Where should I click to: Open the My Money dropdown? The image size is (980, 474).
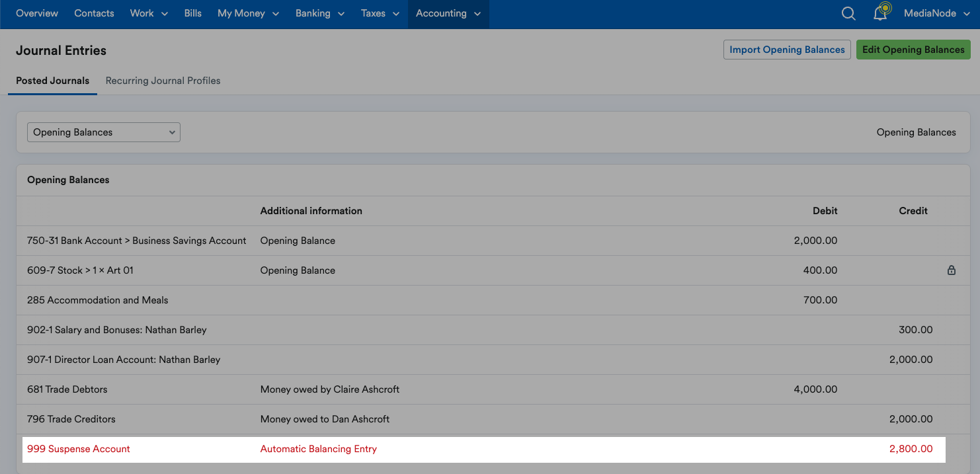(248, 13)
